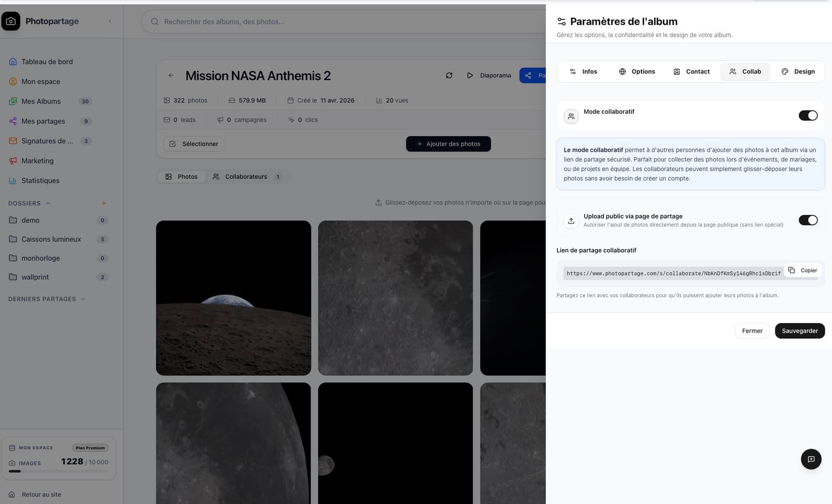Click the search magnifier icon

click(x=155, y=22)
